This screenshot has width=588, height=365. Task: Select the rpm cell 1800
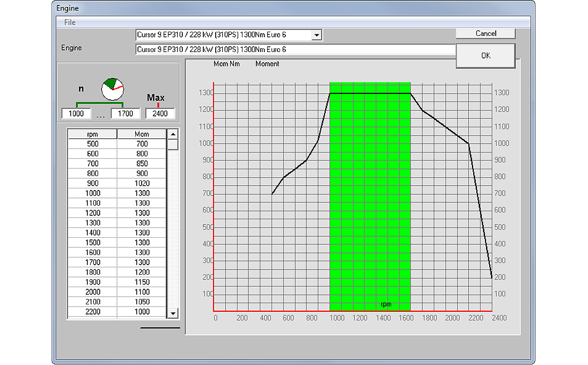(92, 272)
